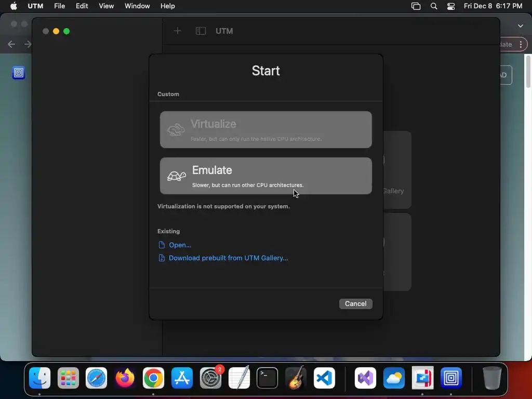Expand the browser tab list chevron
Screen dimensions: 532x399
(521, 26)
